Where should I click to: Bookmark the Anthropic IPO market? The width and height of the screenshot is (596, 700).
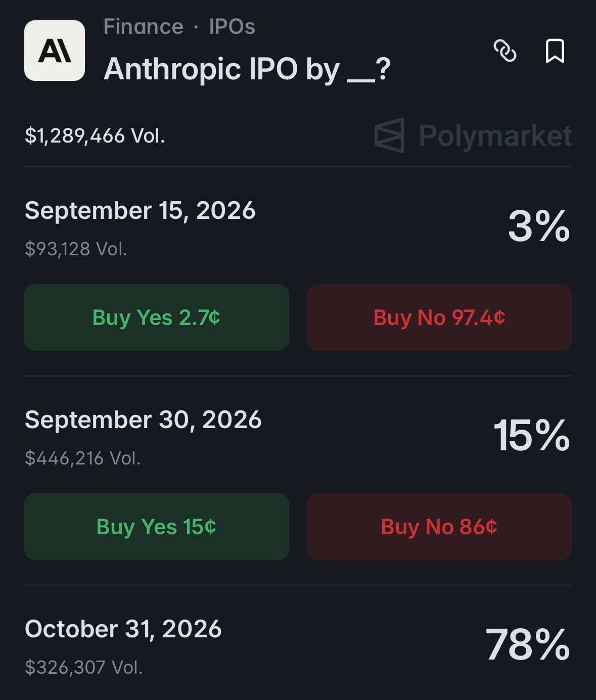click(555, 51)
